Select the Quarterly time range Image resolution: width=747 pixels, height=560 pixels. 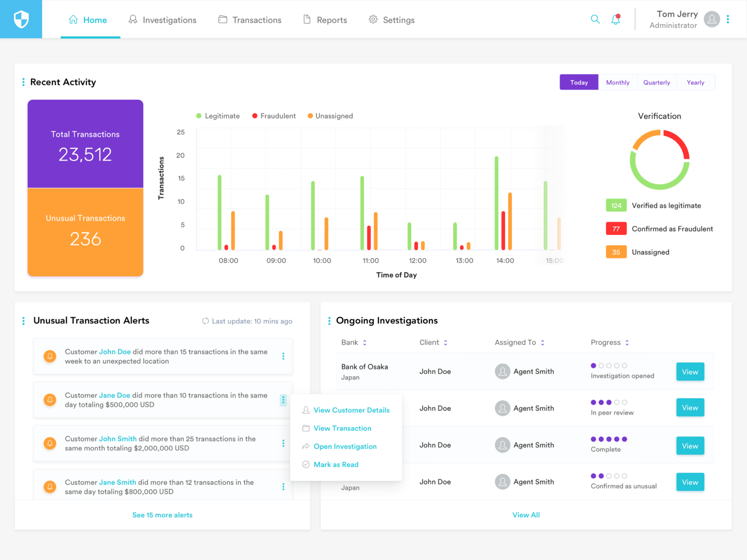[x=656, y=82]
